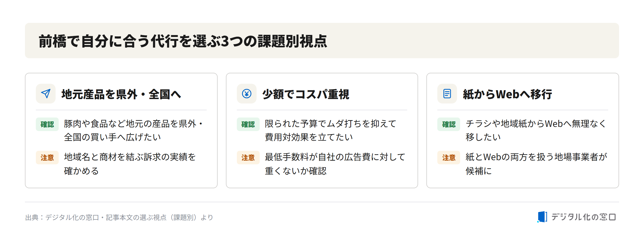
Task: Select the 少額でコスパ重視 heading
Action: pos(306,94)
